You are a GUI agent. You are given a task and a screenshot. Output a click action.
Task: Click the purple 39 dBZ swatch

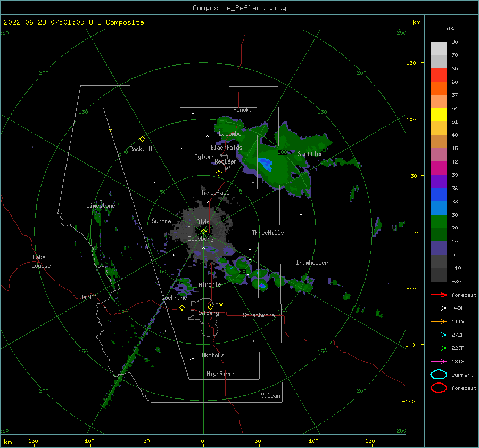pyautogui.click(x=439, y=182)
